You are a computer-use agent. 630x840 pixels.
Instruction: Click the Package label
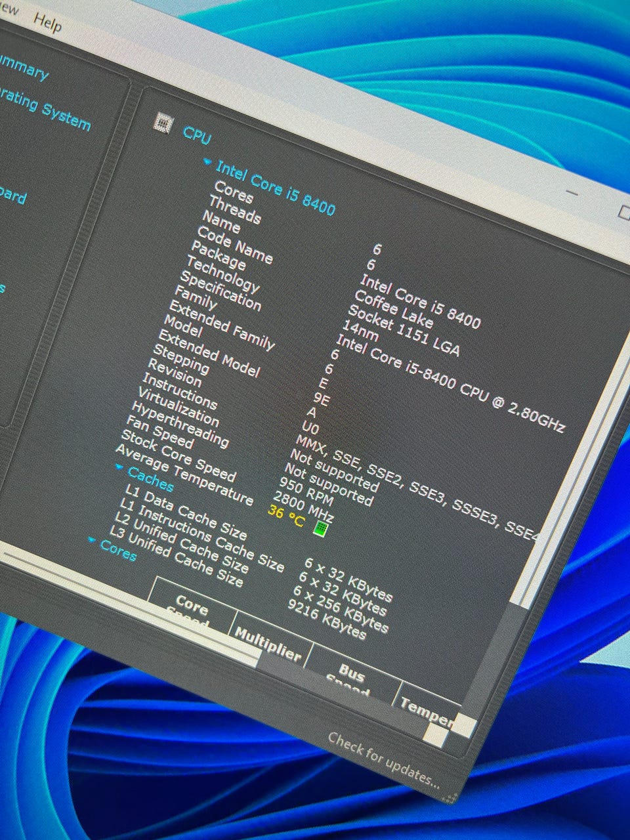(219, 255)
